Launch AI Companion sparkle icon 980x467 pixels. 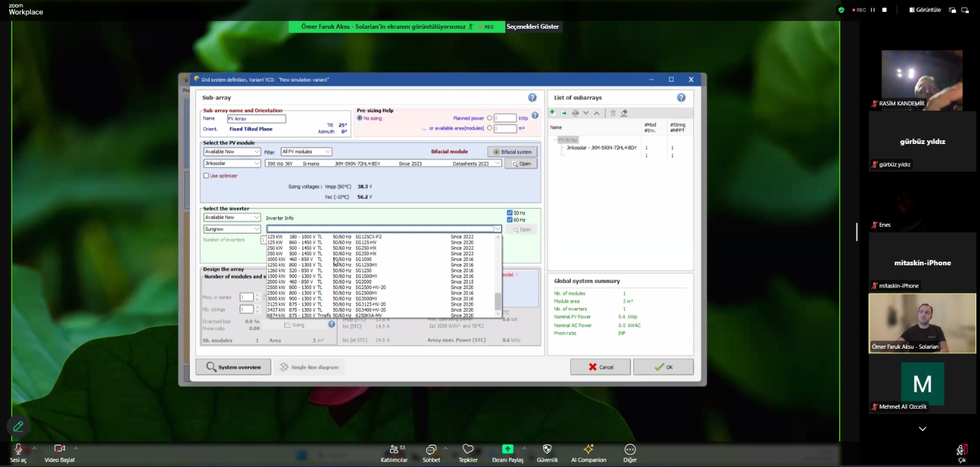[588, 450]
